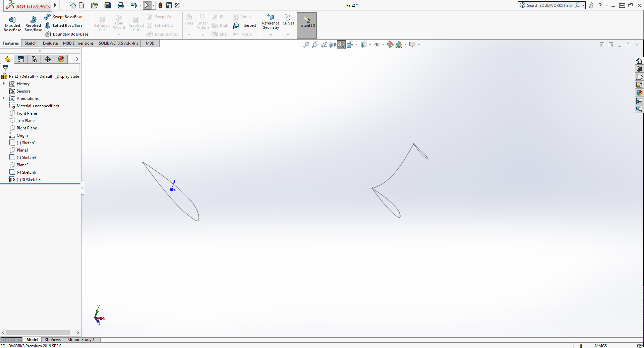Open the Reference Geometry dropdown
The width and height of the screenshot is (644, 348).
[271, 35]
